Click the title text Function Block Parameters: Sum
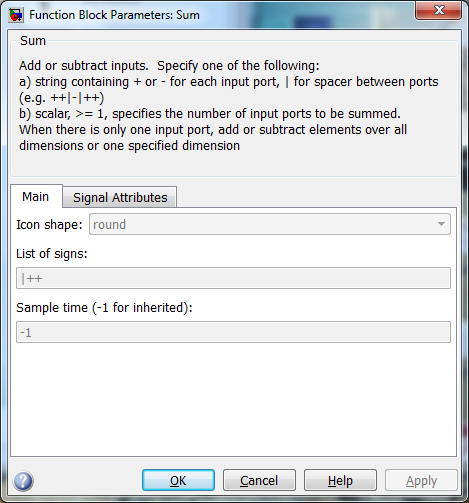The height and width of the screenshot is (503, 469). click(114, 15)
